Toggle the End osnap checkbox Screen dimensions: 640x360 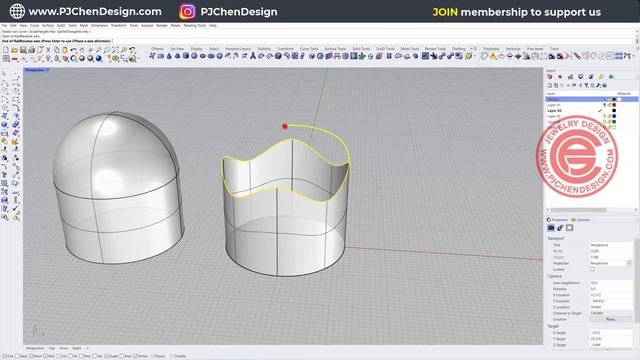(x=4, y=356)
